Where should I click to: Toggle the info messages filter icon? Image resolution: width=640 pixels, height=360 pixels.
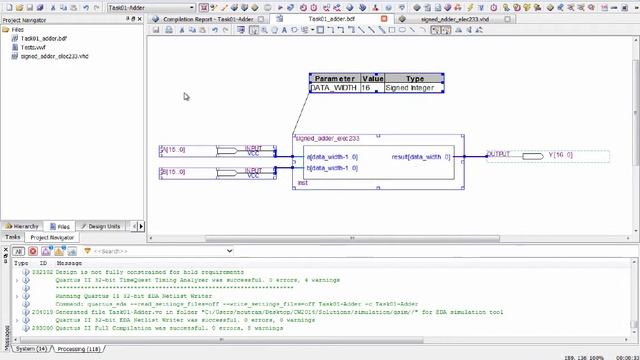pyautogui.click(x=72, y=251)
